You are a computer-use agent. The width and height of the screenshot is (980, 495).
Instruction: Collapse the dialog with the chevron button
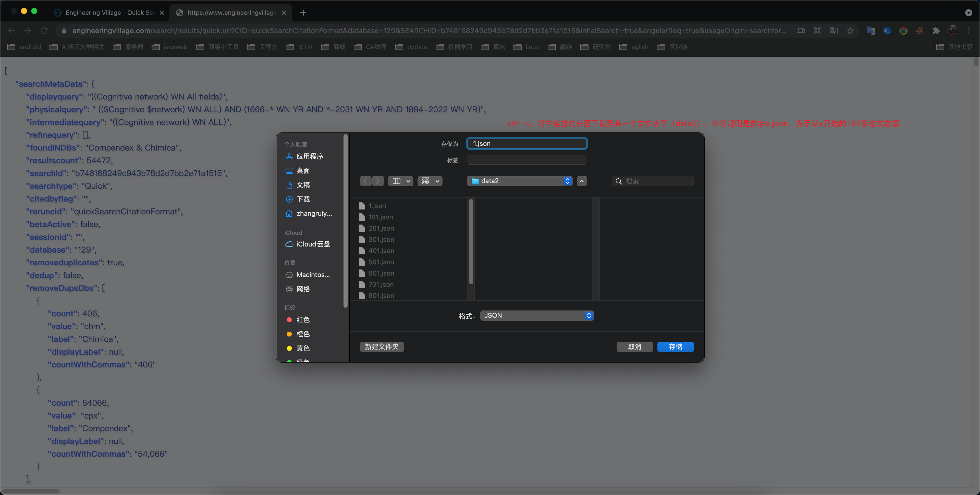[x=582, y=181]
